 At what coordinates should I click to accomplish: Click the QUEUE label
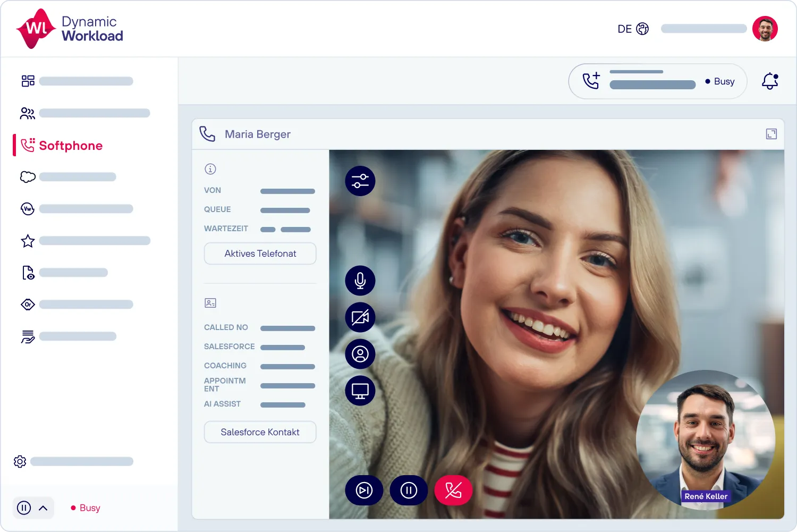pos(217,209)
